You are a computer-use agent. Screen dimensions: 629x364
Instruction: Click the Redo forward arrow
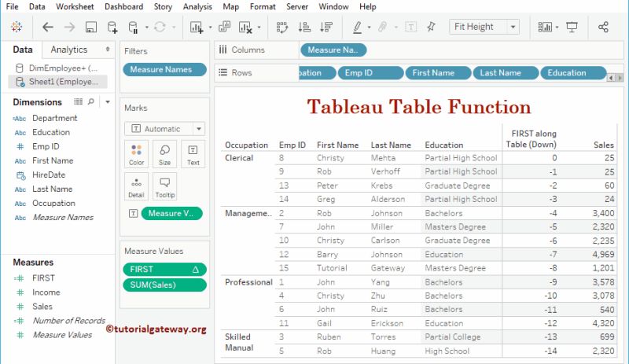tap(69, 27)
